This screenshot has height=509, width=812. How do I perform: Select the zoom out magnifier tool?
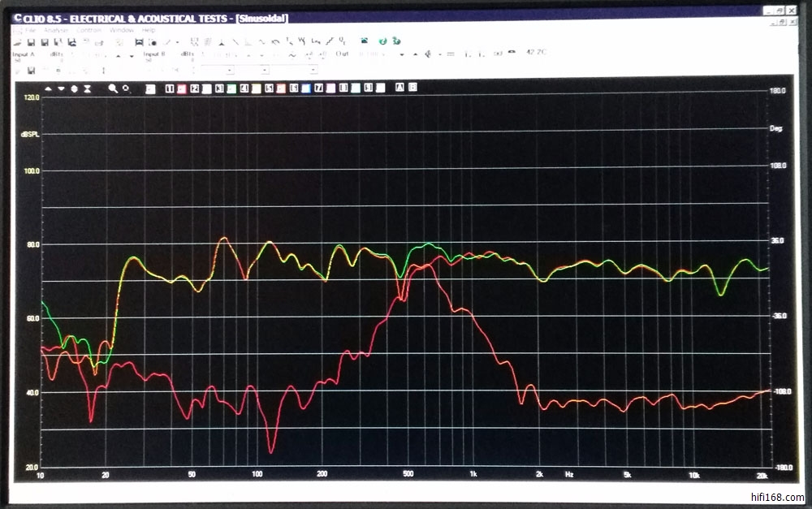tap(126, 88)
